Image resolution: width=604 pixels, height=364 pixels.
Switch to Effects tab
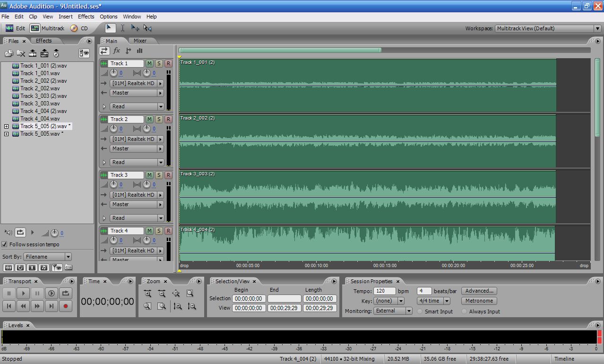[44, 41]
